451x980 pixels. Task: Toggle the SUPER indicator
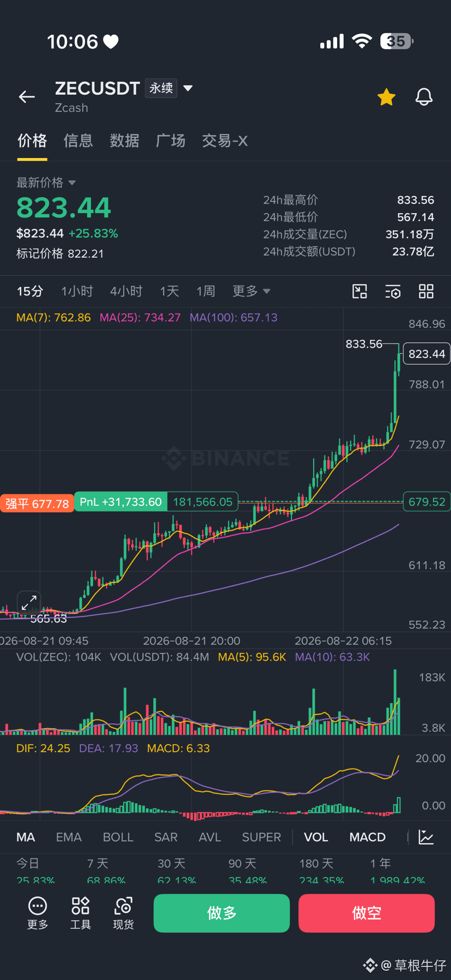pyautogui.click(x=261, y=837)
